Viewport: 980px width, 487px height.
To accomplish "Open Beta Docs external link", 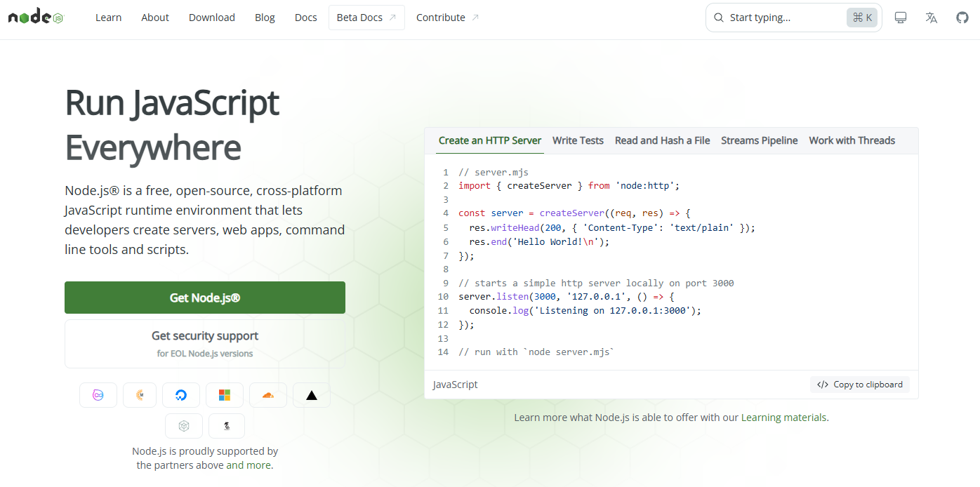I will point(366,18).
